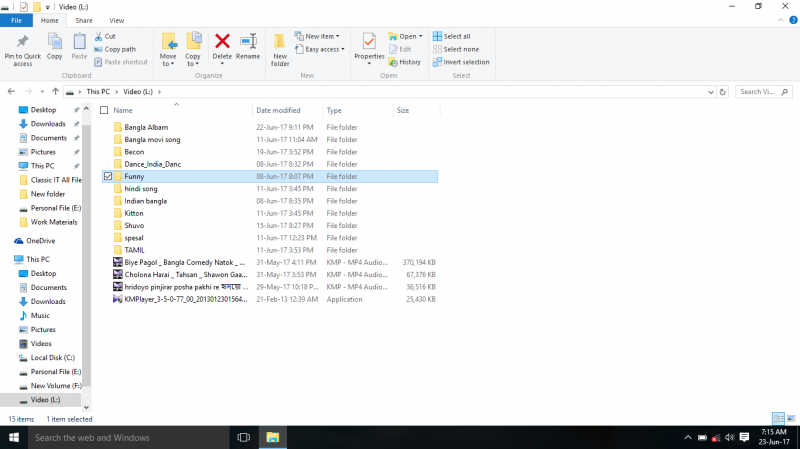Viewport: 800px width, 449px height.
Task: Click the volume speaker tray icon
Action: 730,437
